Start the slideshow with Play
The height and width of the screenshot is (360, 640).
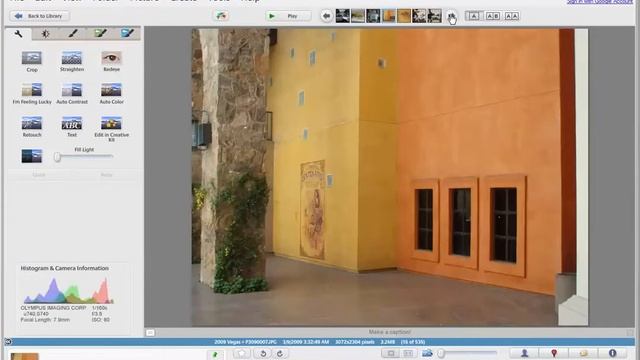click(x=288, y=16)
